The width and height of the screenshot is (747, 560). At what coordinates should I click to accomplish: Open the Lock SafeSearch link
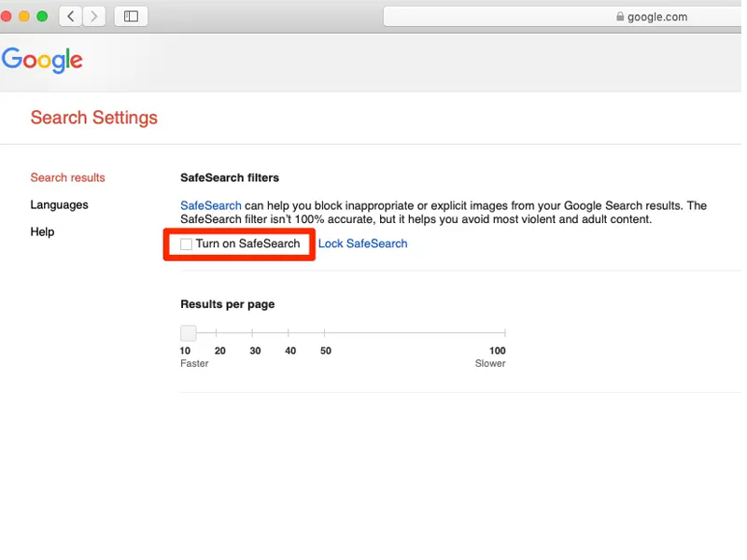click(x=362, y=244)
